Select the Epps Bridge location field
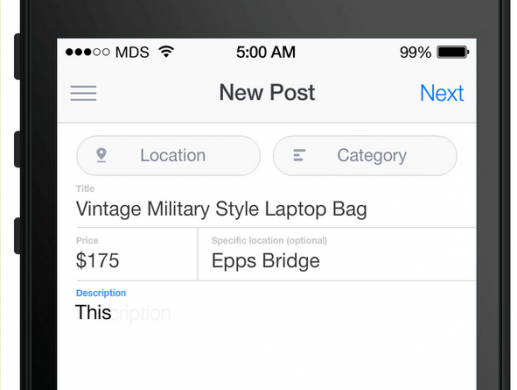 (337, 255)
